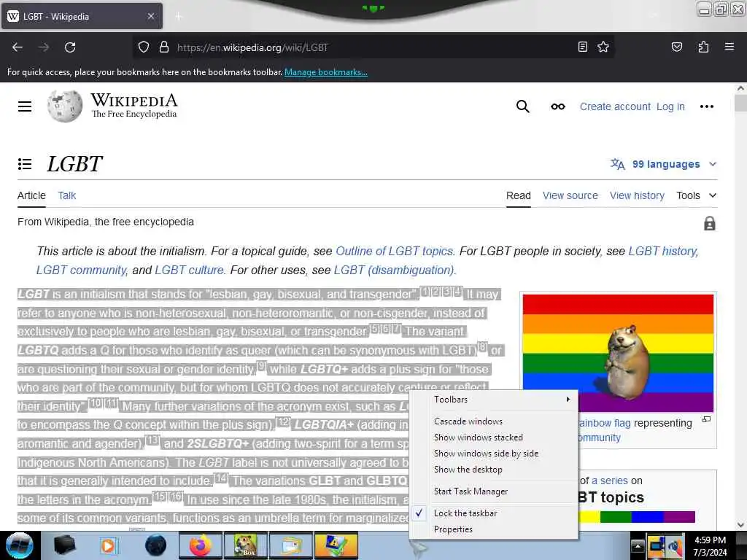Open the Manage bookmarks link
This screenshot has width=747, height=560.
tap(326, 72)
